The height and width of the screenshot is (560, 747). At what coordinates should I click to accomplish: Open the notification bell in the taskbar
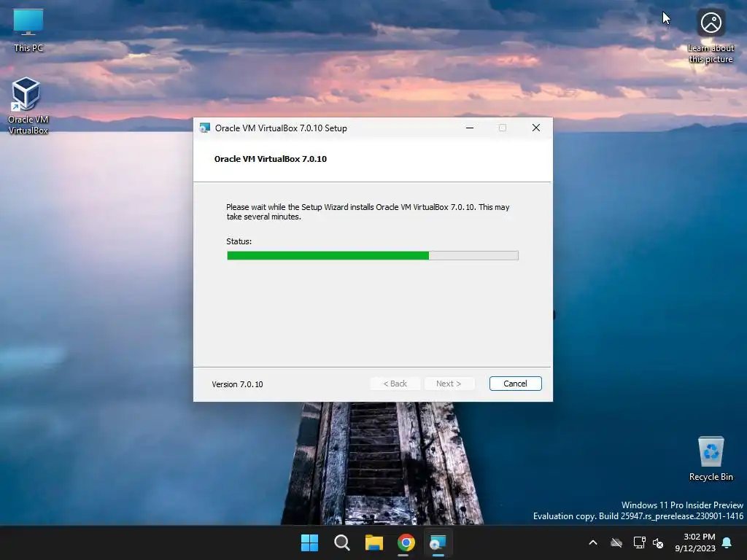tap(727, 542)
